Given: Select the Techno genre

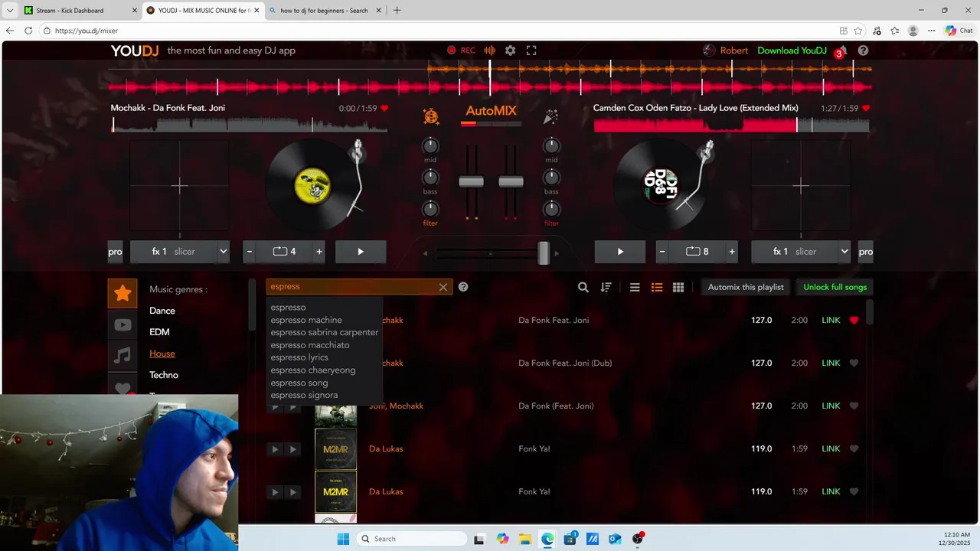Looking at the screenshot, I should tap(164, 375).
